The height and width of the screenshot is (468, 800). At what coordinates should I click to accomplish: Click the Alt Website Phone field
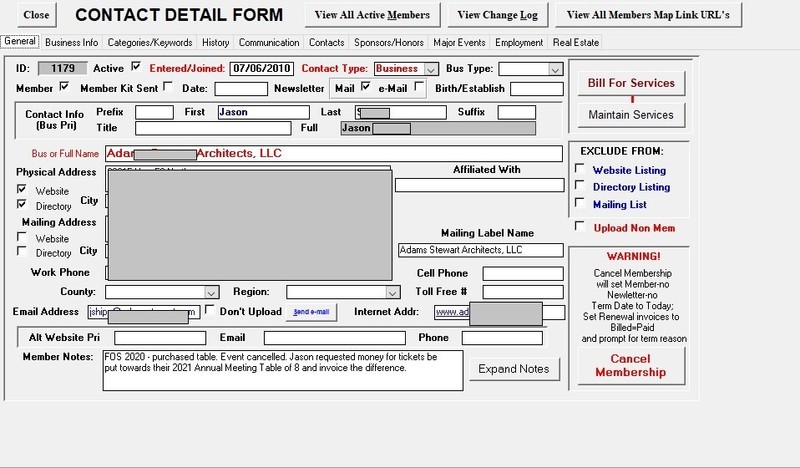[x=502, y=338]
